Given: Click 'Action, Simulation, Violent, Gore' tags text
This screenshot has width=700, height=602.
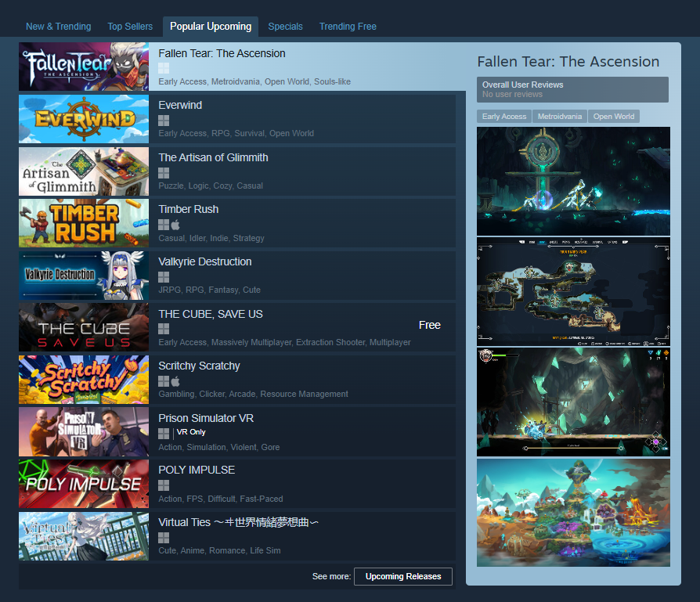Looking at the screenshot, I should coord(218,447).
